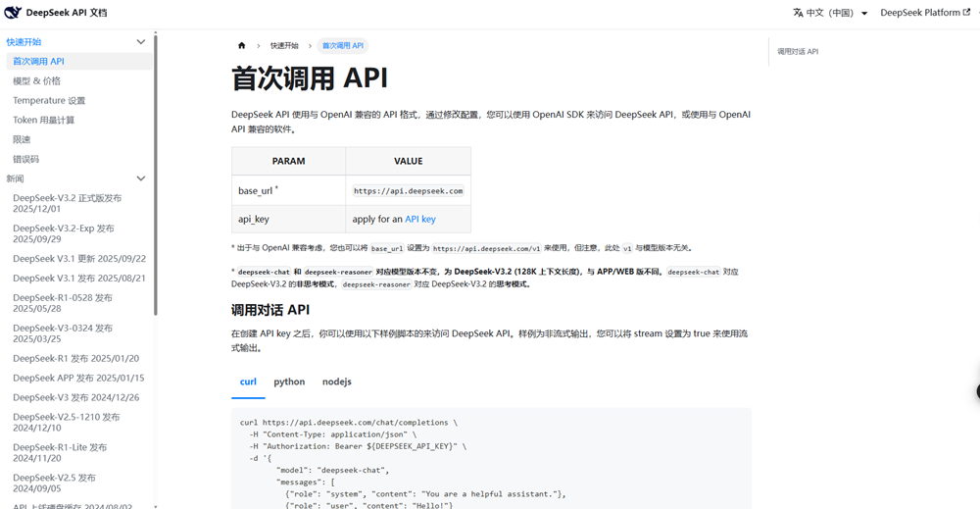The width and height of the screenshot is (980, 509).
Task: Select 模型 & 价格 in the sidebar
Action: [36, 81]
